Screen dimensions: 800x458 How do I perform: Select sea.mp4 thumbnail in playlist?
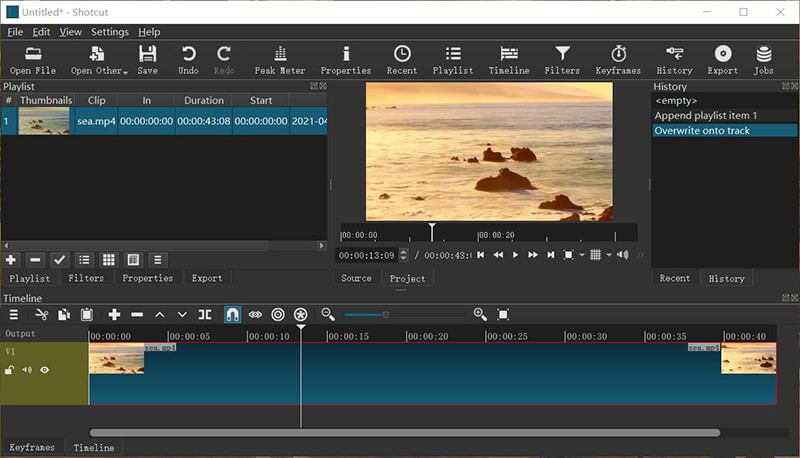(44, 121)
